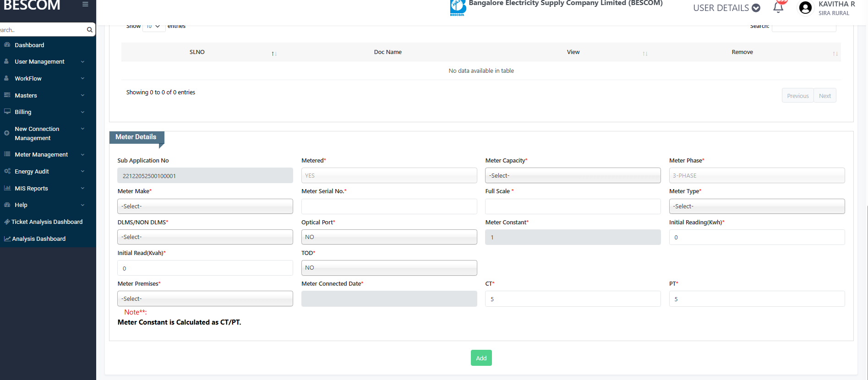Click the Meter Serial No. input field
The height and width of the screenshot is (380, 868).
coord(389,206)
